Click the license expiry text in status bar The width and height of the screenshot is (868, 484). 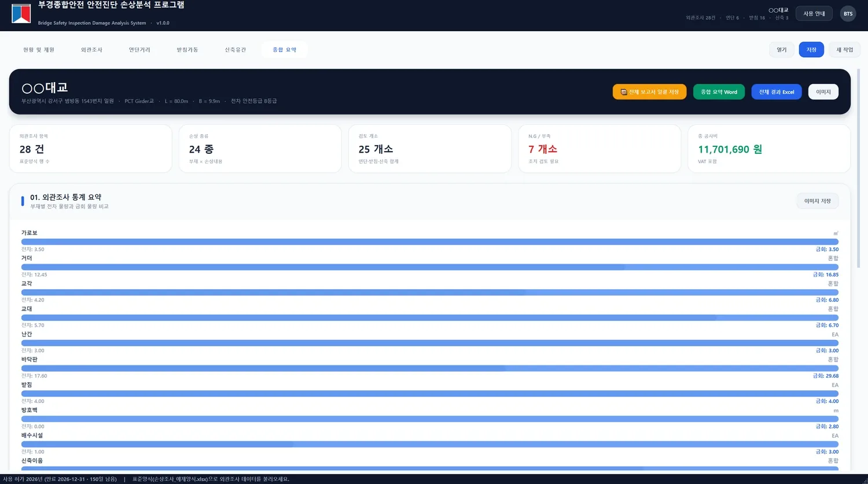coord(60,479)
